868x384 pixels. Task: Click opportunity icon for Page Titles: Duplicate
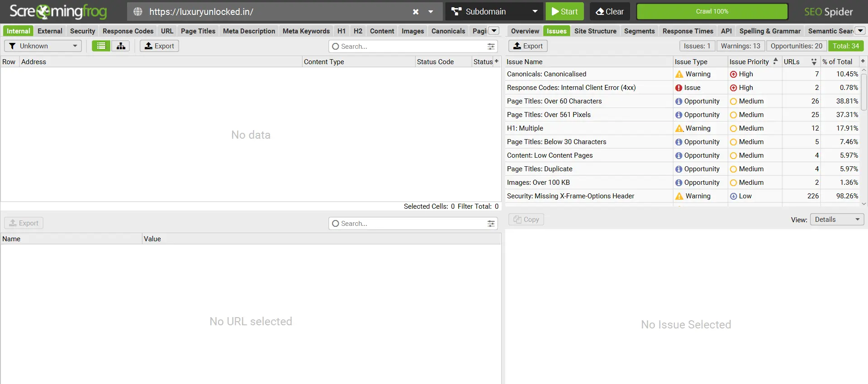pos(679,169)
